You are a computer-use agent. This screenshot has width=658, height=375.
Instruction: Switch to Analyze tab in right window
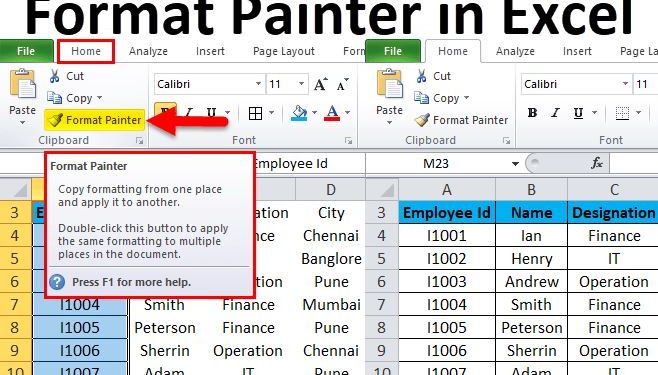point(515,51)
